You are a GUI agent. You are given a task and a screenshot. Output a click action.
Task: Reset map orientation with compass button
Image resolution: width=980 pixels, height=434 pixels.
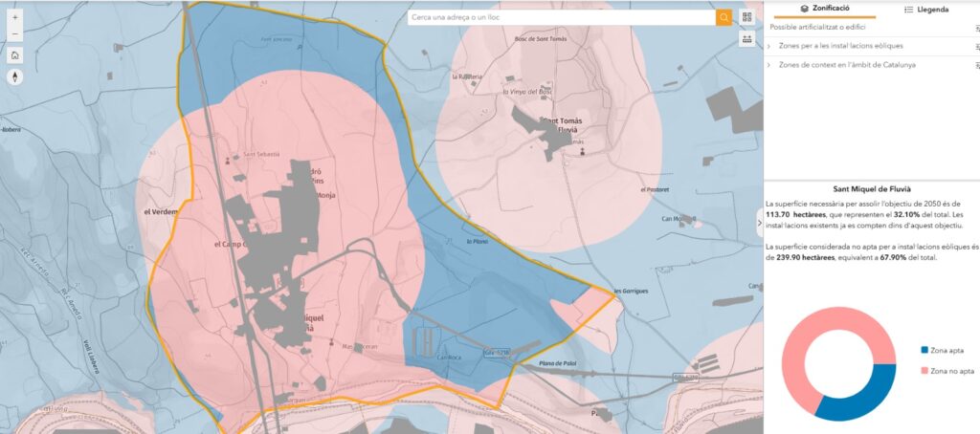pyautogui.click(x=15, y=77)
